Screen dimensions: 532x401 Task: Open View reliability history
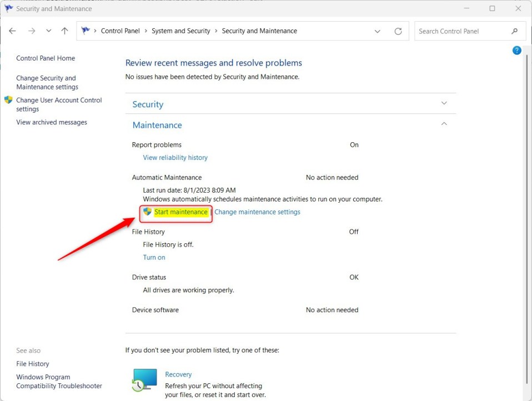(x=175, y=157)
